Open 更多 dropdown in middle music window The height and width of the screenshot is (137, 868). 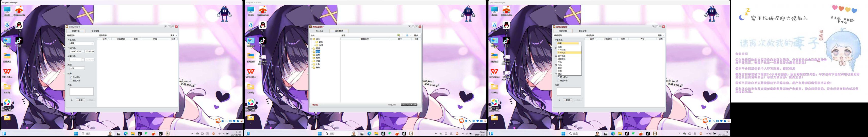pyautogui.click(x=417, y=35)
